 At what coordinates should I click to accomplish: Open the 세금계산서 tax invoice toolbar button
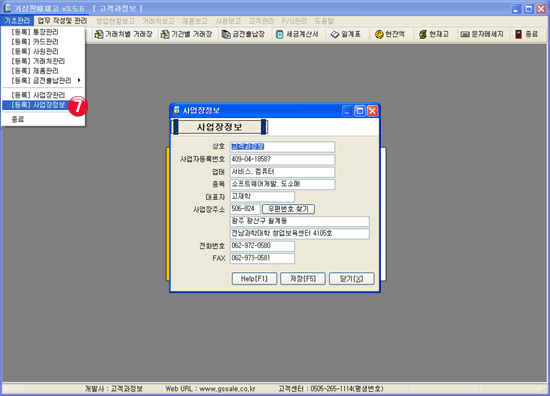click(297, 34)
